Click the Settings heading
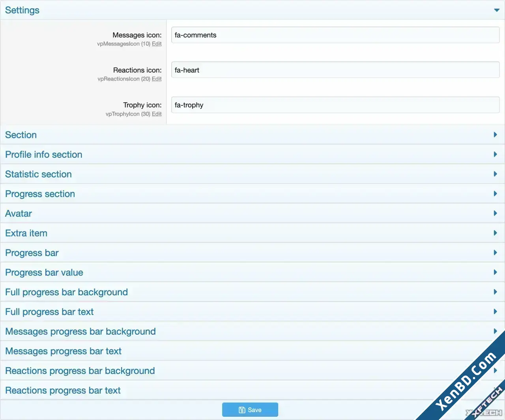This screenshot has width=505, height=420. coord(22,10)
